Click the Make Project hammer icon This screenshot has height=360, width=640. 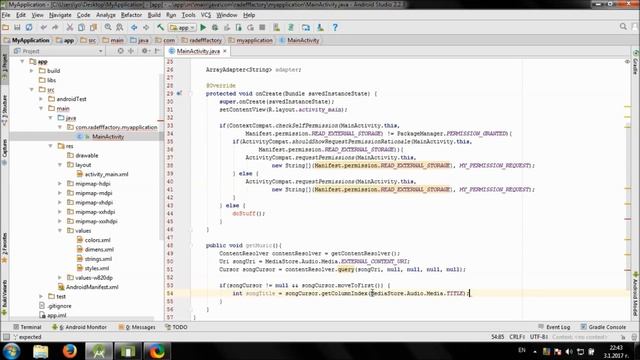(160, 27)
